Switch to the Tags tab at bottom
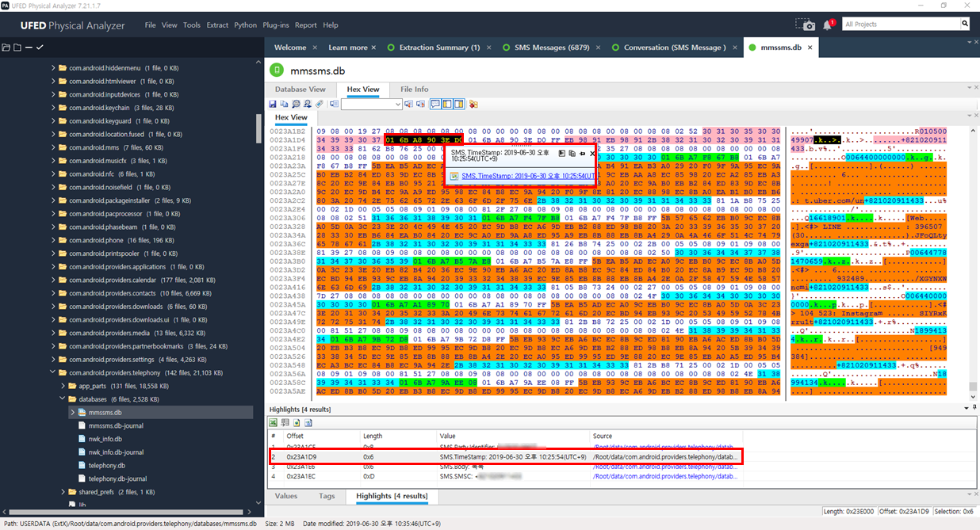 coord(327,496)
